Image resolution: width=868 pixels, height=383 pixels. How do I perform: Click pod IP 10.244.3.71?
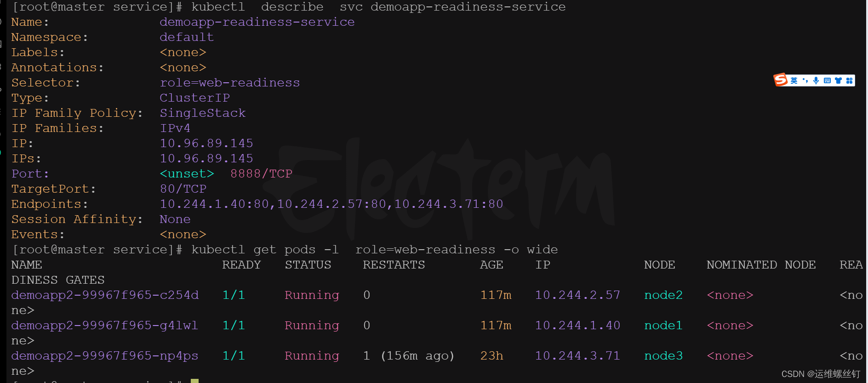pyautogui.click(x=577, y=356)
